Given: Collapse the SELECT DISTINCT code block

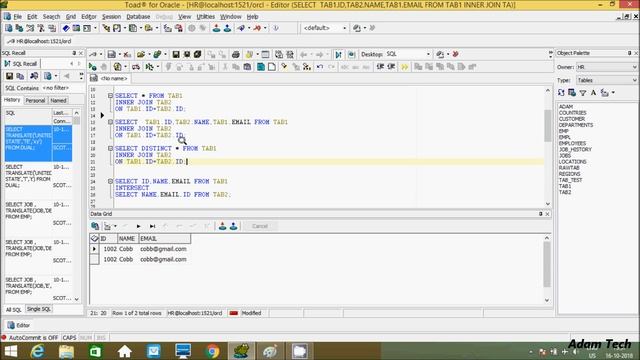Looking at the screenshot, I should [110, 149].
